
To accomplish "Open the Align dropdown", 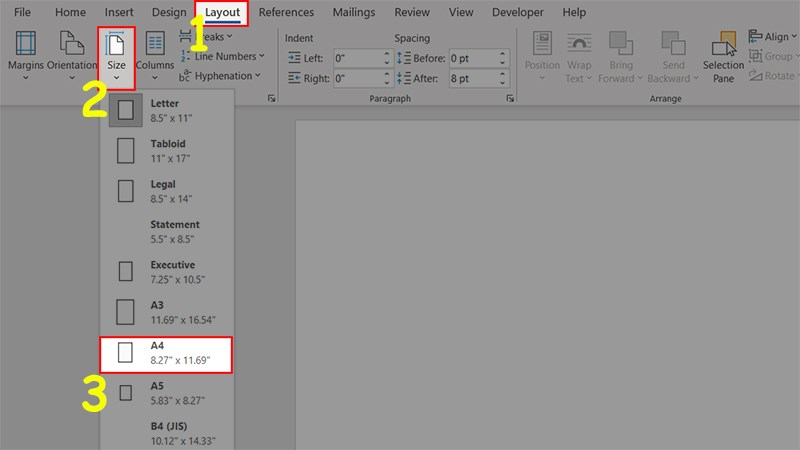I will pyautogui.click(x=772, y=37).
